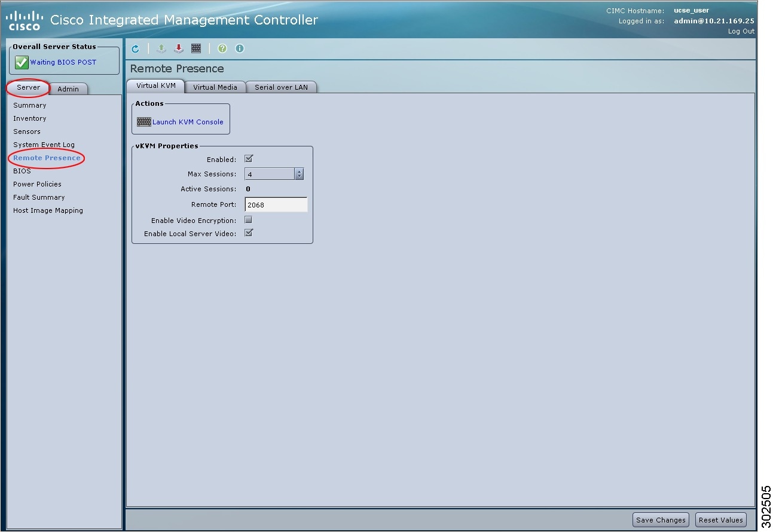Enable Video Encryption checkbox
This screenshot has height=532, width=773.
pyautogui.click(x=248, y=219)
